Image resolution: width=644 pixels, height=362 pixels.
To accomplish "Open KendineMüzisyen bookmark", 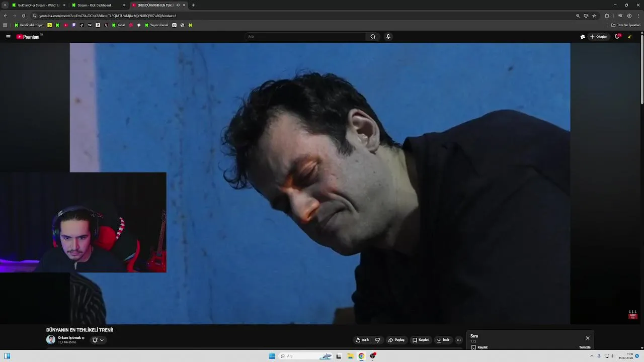I will point(29,25).
